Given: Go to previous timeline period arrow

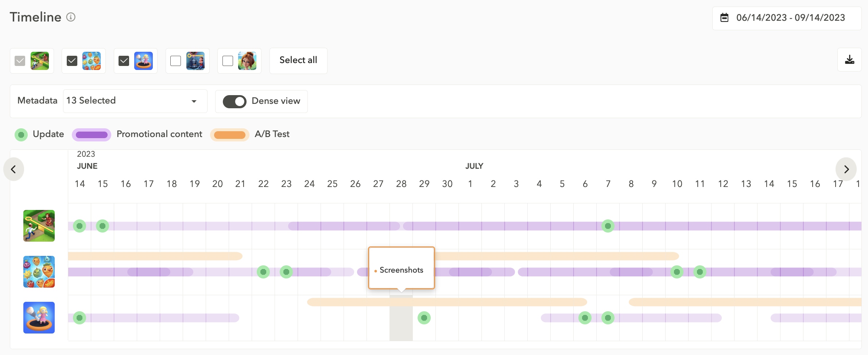Looking at the screenshot, I should [13, 169].
